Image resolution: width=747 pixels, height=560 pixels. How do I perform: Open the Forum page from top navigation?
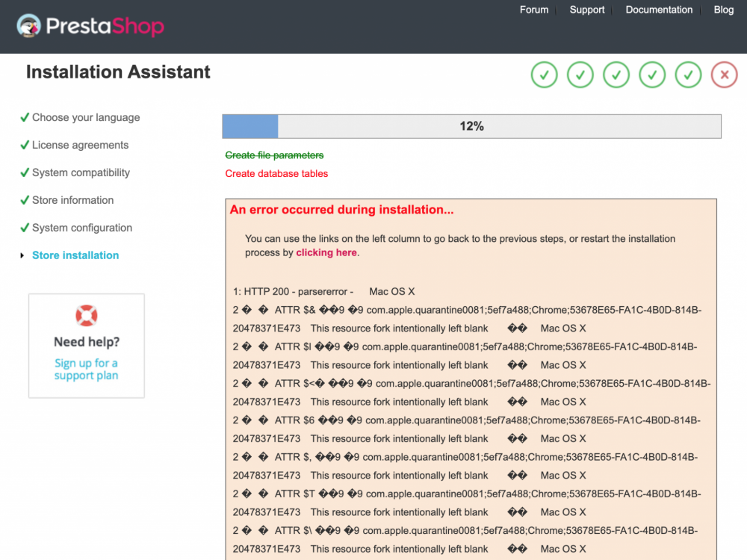[x=534, y=10]
